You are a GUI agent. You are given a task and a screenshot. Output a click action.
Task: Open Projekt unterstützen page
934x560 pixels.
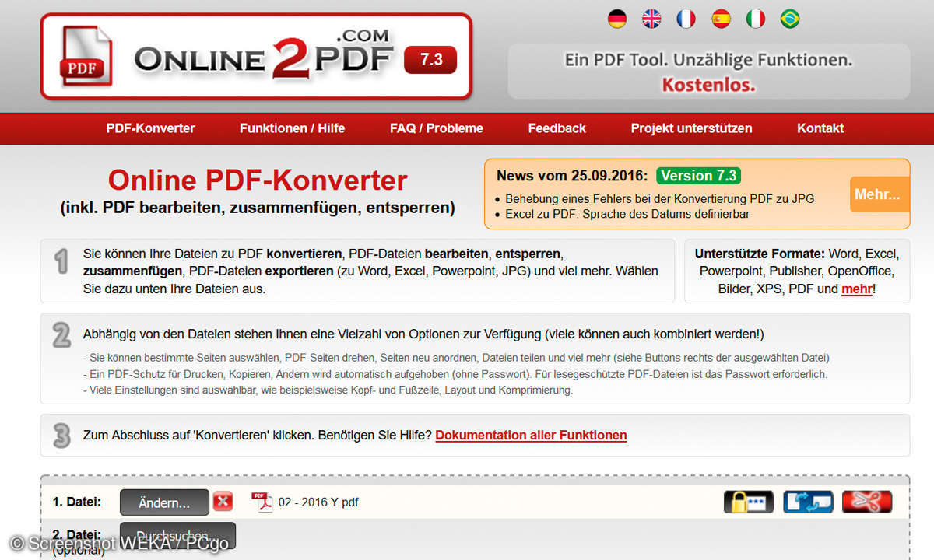point(691,128)
